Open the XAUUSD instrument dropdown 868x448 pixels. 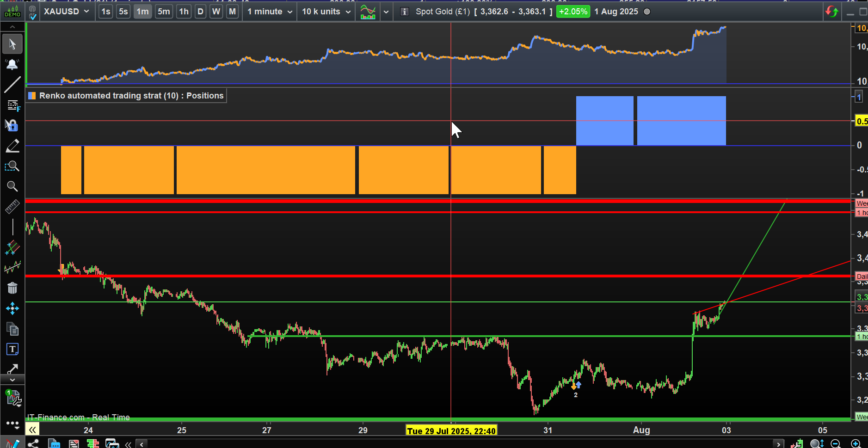[66, 12]
